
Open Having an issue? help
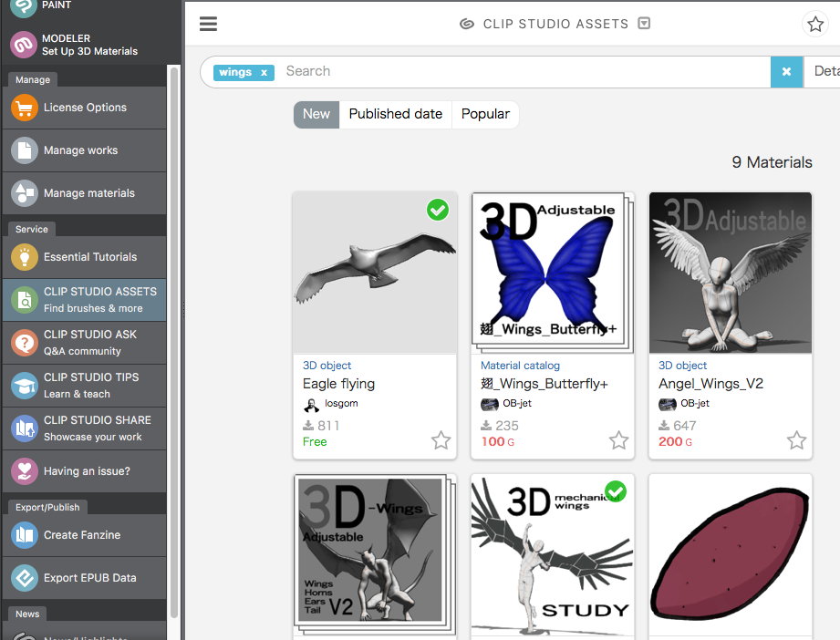point(85,471)
